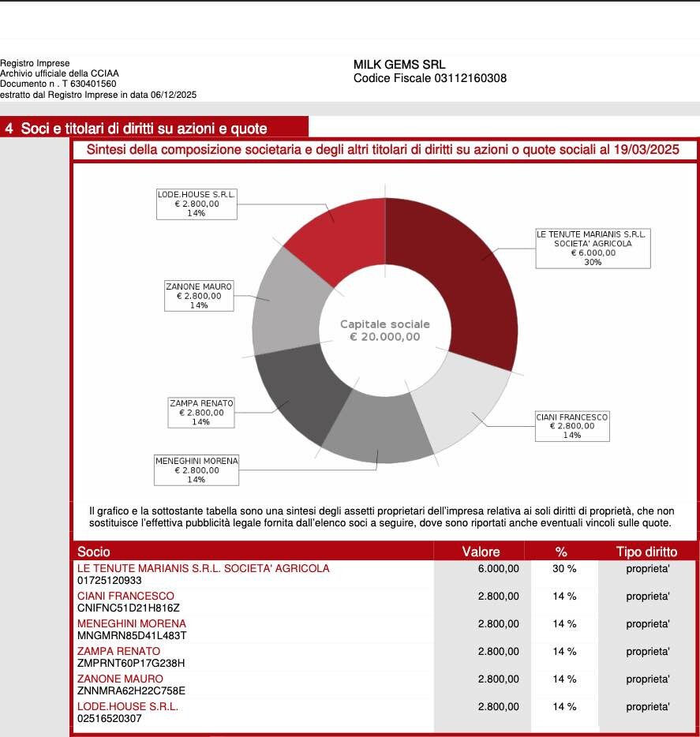Select the MENEGHINI MORENA chart label box
The image size is (700, 737).
pyautogui.click(x=197, y=470)
